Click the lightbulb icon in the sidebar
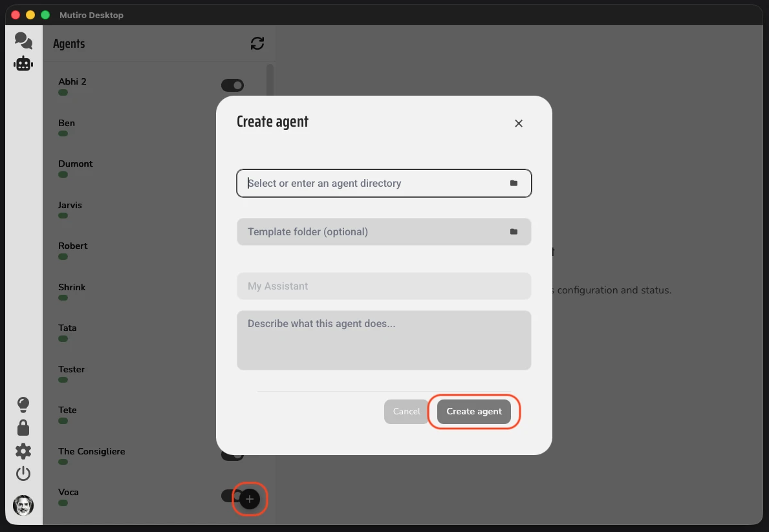Image resolution: width=769 pixels, height=532 pixels. (x=23, y=405)
